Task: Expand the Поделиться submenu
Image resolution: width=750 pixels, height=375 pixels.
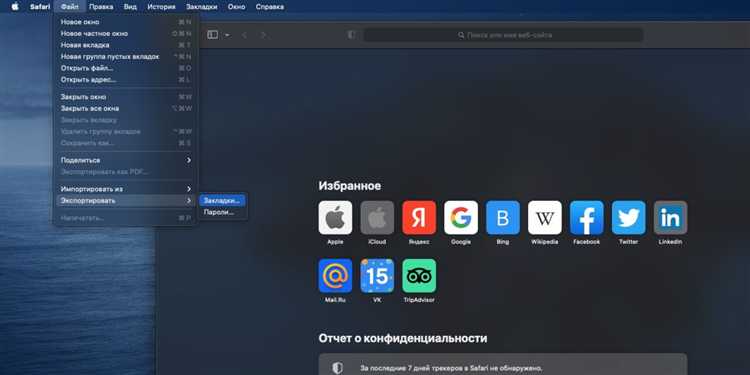Action: coord(126,160)
